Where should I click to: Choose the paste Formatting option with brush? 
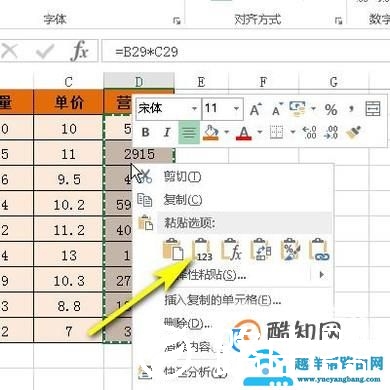(290, 249)
